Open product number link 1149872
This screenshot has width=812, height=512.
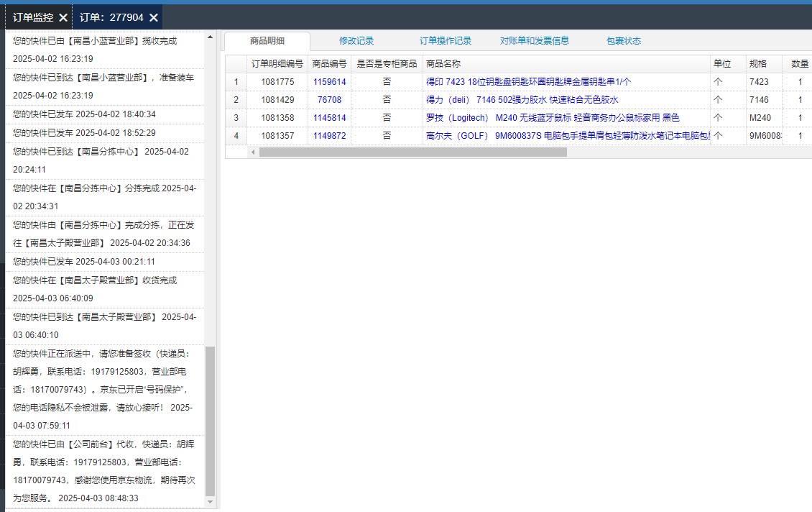tap(329, 136)
